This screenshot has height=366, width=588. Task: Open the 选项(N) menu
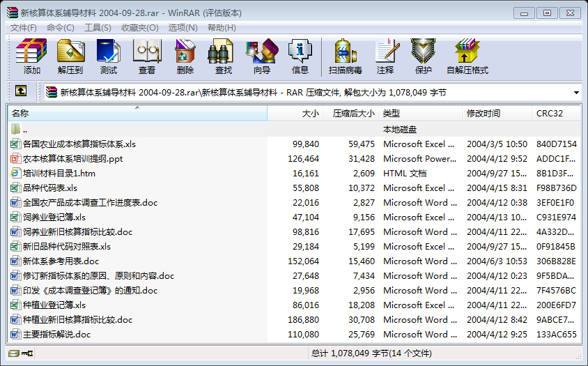point(183,27)
